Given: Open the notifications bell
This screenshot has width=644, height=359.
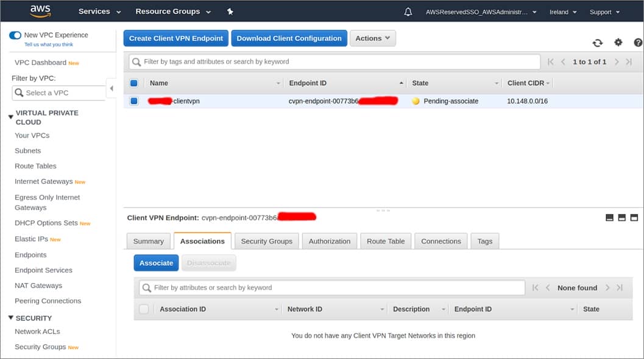Looking at the screenshot, I should [x=408, y=12].
